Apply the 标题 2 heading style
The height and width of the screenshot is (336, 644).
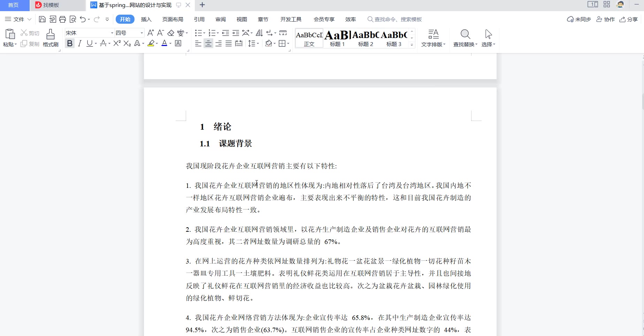point(366,38)
